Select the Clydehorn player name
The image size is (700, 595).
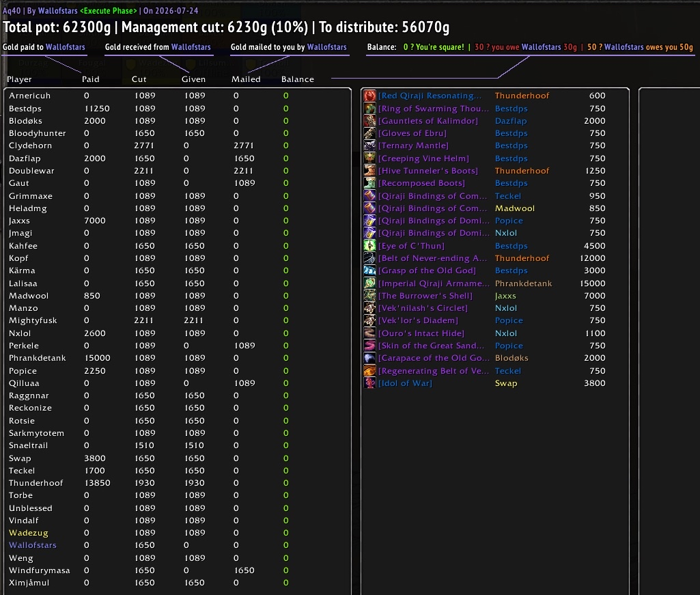[30, 146]
